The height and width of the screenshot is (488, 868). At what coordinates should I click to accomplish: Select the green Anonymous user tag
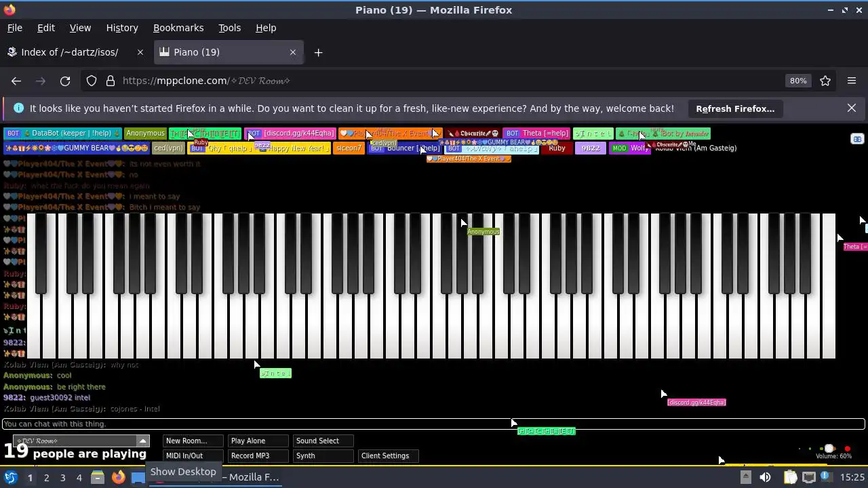point(145,134)
